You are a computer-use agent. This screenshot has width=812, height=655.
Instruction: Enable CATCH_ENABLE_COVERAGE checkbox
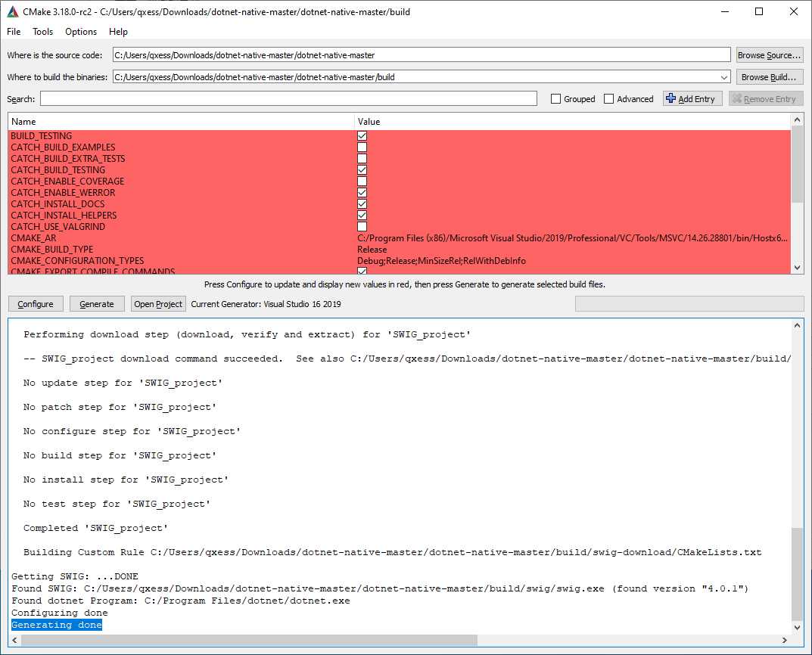point(362,182)
